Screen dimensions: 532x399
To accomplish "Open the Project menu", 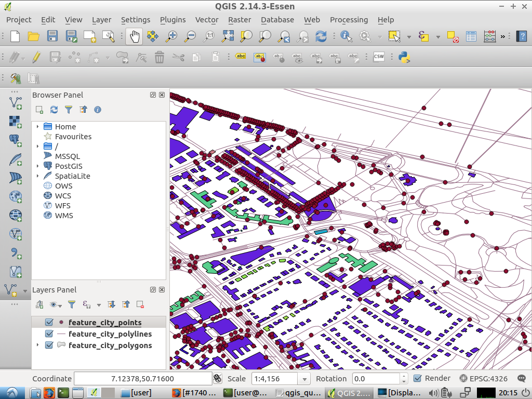I will [19, 20].
